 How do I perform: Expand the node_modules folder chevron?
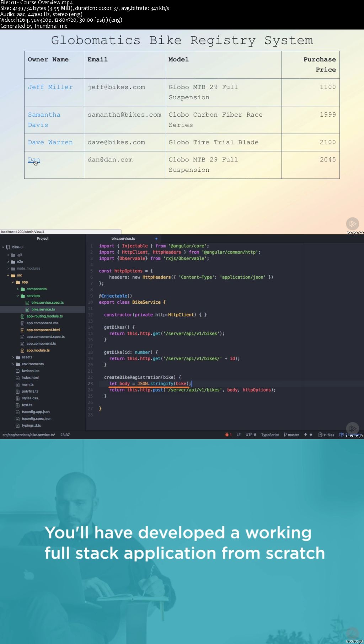click(8, 268)
